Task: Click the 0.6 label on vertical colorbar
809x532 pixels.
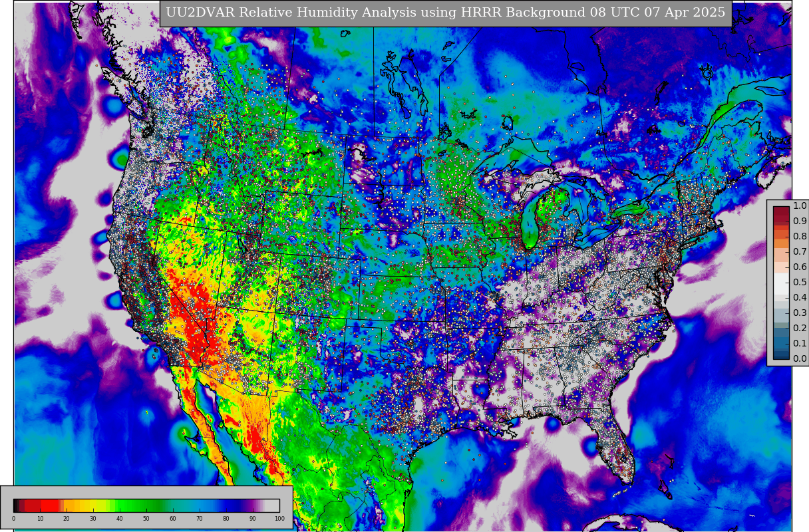Action: coord(800,267)
